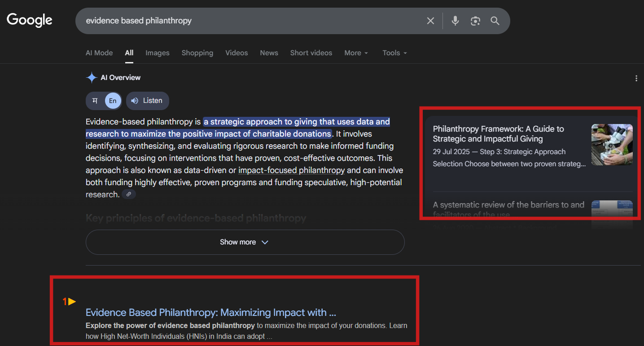Open the Philanthropy Framework microscope thumbnail

[x=612, y=144]
